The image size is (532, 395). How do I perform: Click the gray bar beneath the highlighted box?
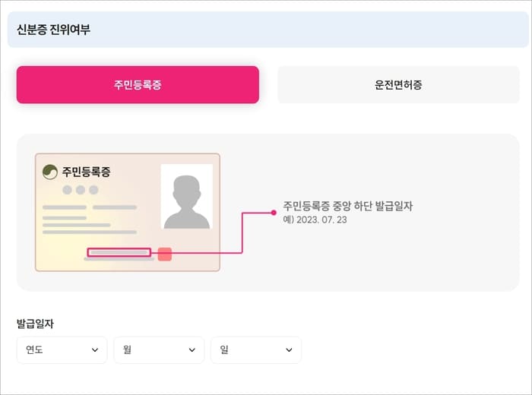point(119,259)
